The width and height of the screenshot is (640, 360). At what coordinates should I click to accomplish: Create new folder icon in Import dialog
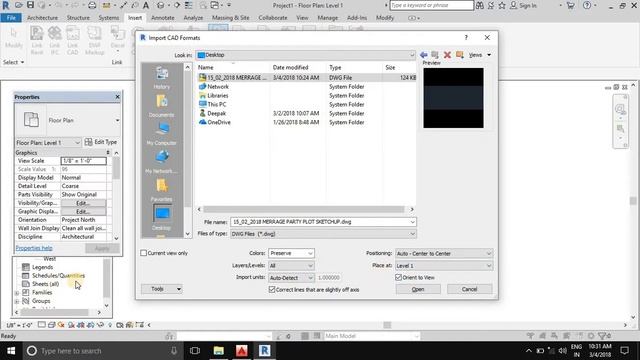click(460, 55)
